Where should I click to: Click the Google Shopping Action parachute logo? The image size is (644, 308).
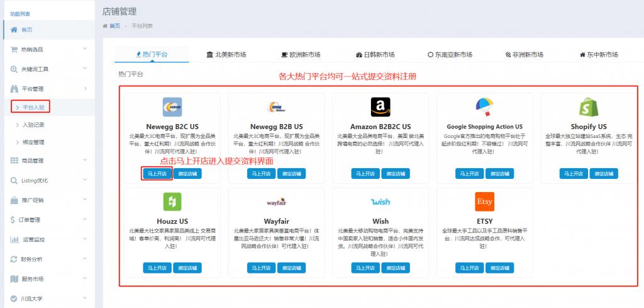pos(484,107)
